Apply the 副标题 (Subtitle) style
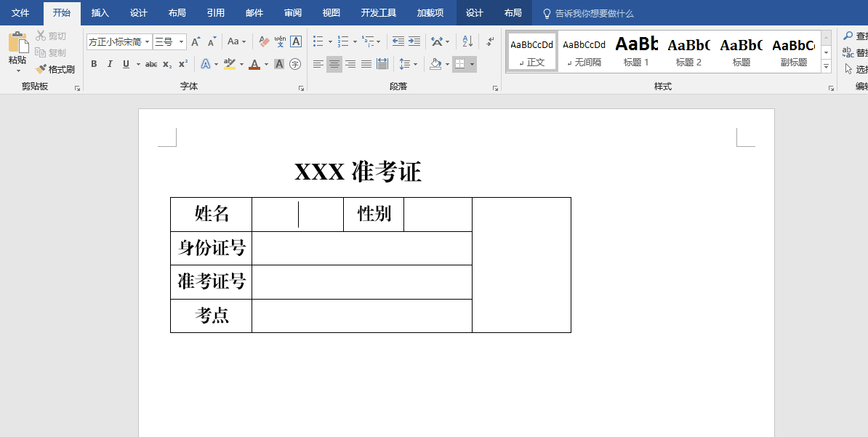 tap(793, 52)
